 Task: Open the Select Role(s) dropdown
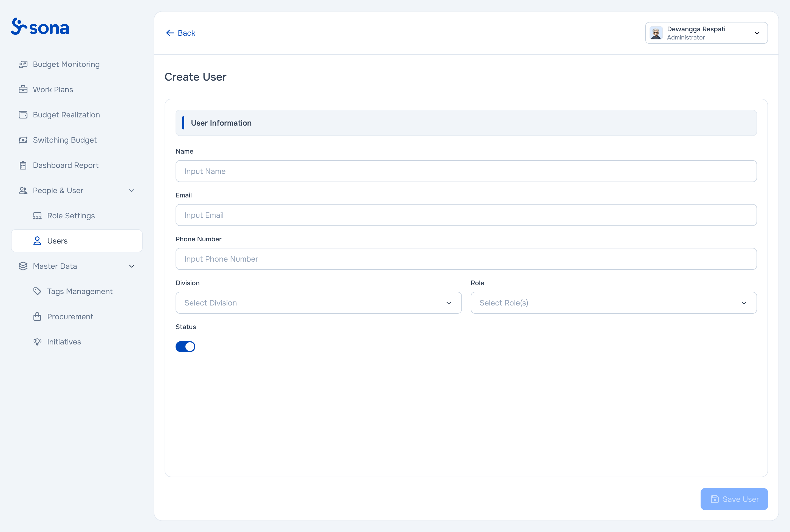click(614, 303)
